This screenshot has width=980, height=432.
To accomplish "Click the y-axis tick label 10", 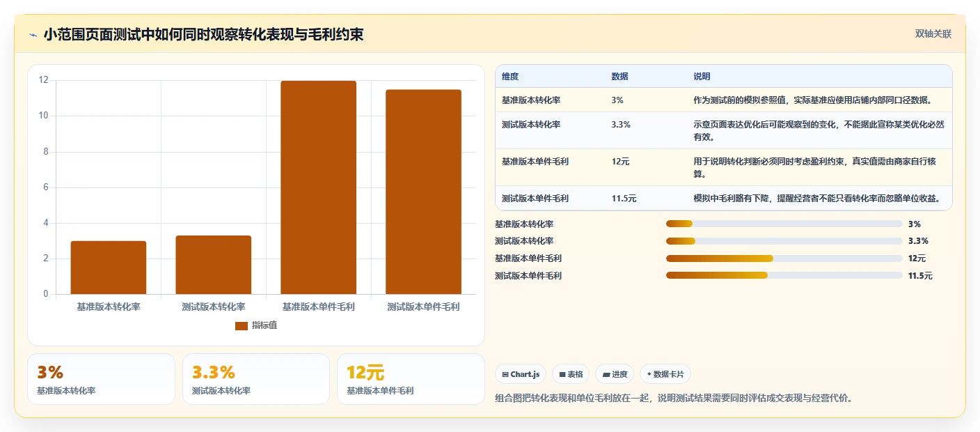I will tap(44, 116).
